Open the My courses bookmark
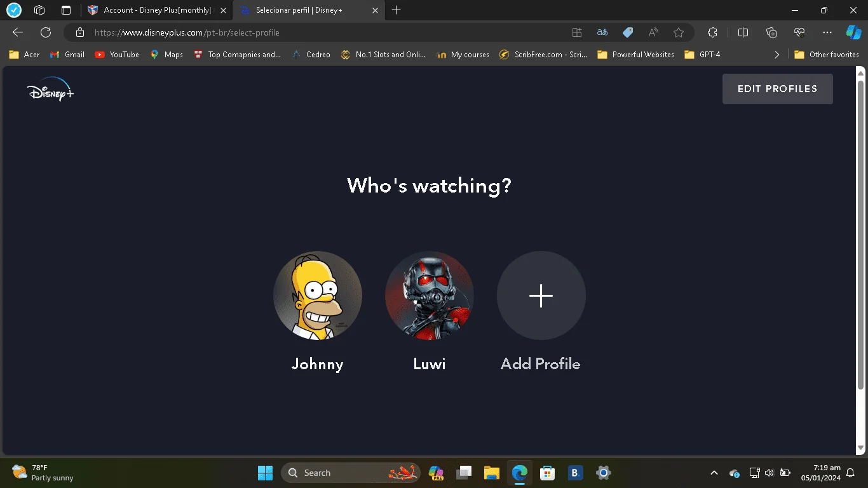Screen dimensions: 868x488 pos(463,55)
